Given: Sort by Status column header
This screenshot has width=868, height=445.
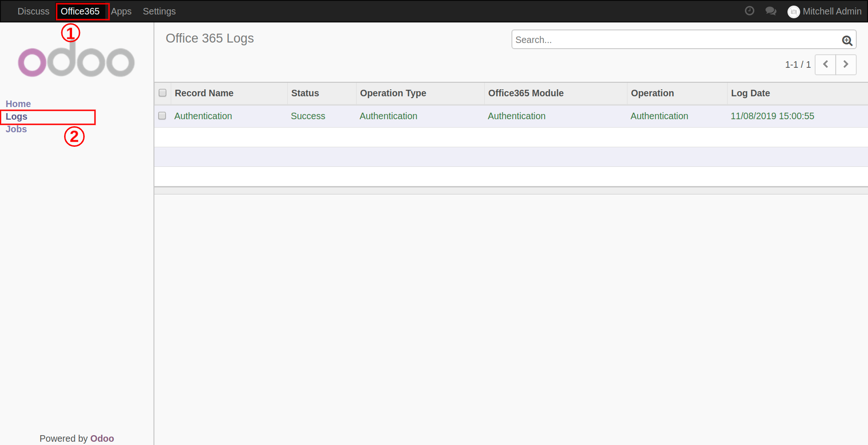Looking at the screenshot, I should point(305,93).
